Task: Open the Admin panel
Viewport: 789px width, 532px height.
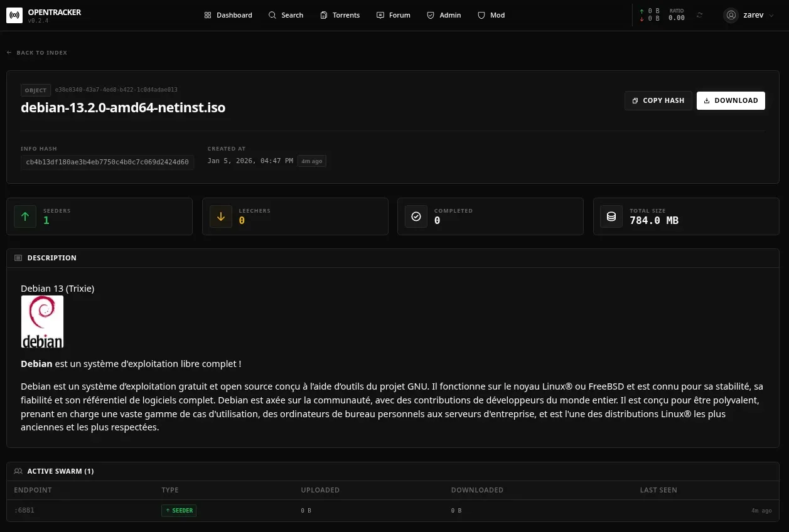Action: [444, 15]
